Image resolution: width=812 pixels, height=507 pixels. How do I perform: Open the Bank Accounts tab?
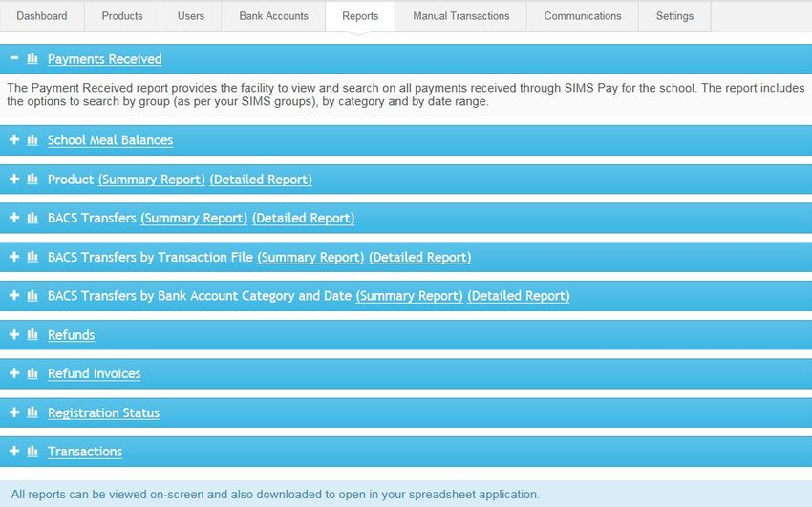click(273, 16)
